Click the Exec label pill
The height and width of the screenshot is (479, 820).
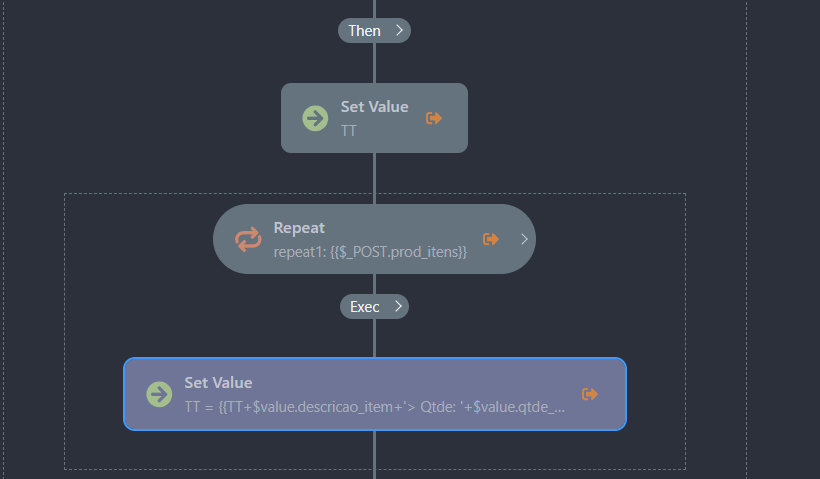click(x=364, y=306)
